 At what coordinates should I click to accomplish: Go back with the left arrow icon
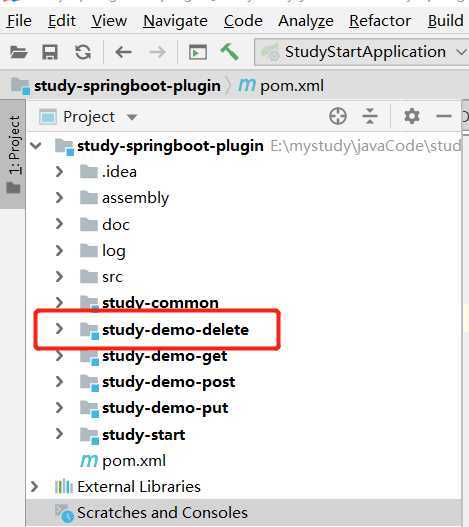(x=123, y=52)
